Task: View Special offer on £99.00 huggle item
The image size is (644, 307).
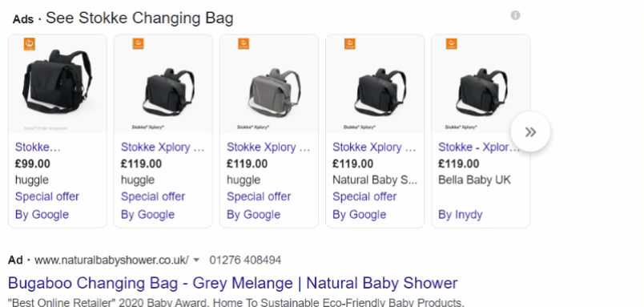Action: click(46, 196)
